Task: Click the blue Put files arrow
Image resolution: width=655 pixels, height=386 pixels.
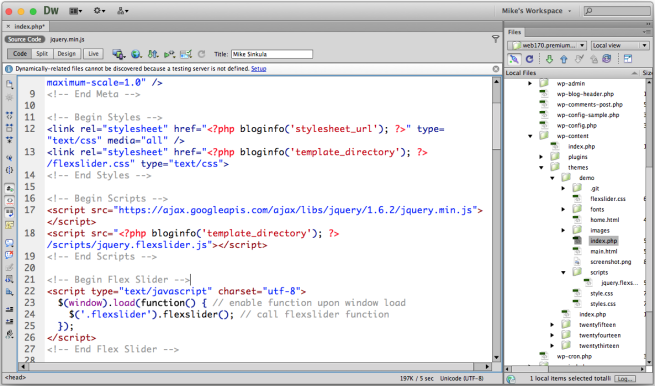Action: coord(564,59)
